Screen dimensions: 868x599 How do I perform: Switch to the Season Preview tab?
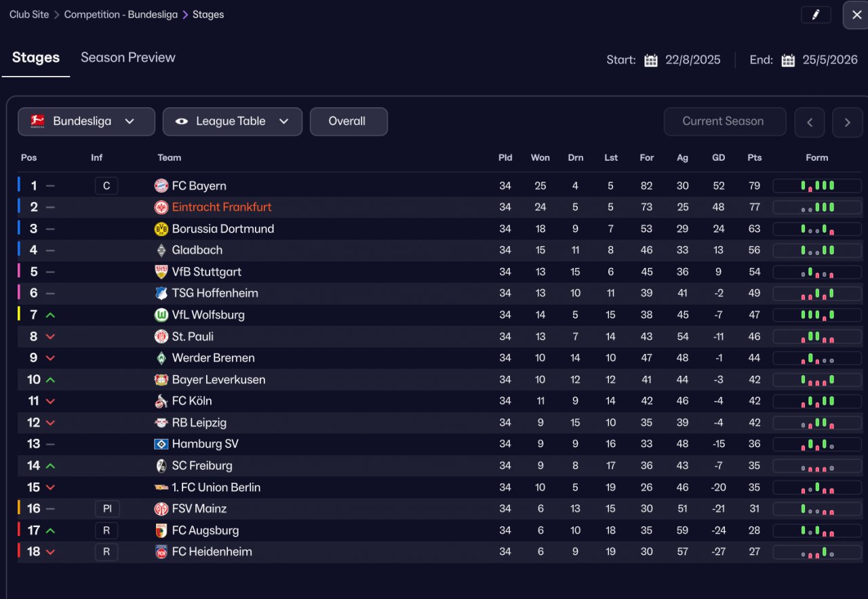click(128, 58)
